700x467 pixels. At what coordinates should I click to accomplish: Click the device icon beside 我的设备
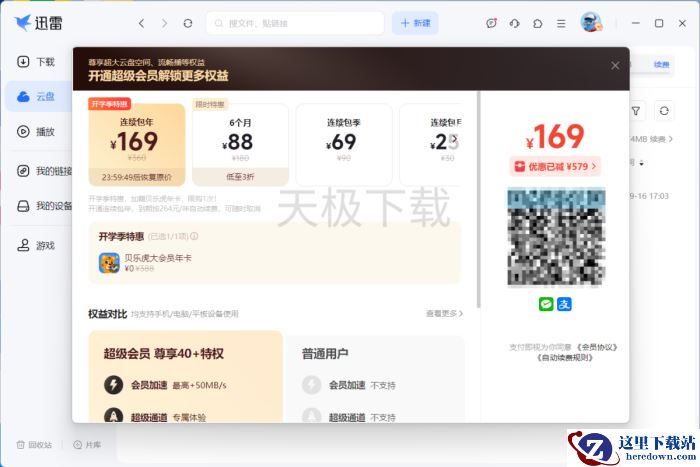tap(23, 206)
